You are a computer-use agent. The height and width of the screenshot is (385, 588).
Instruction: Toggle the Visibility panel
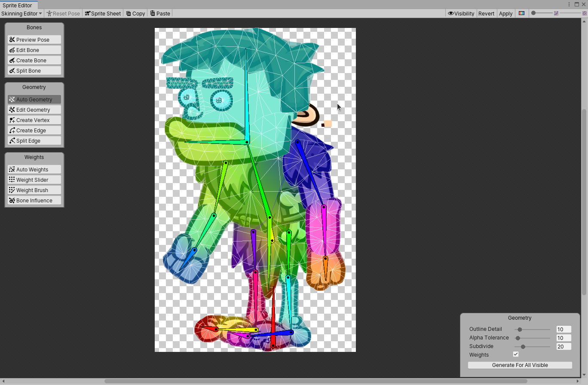pyautogui.click(x=461, y=13)
